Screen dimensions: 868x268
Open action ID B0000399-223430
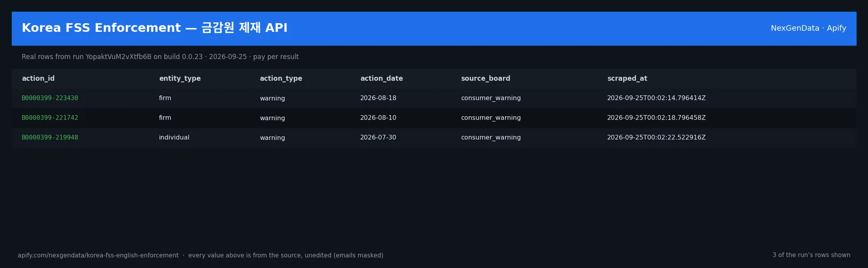coord(50,98)
